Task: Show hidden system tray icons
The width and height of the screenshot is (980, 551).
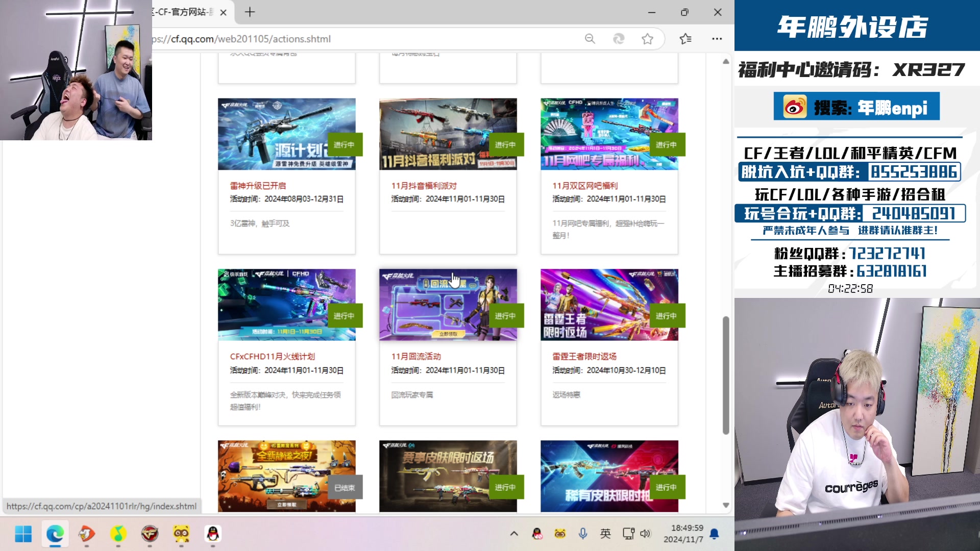Action: click(514, 534)
